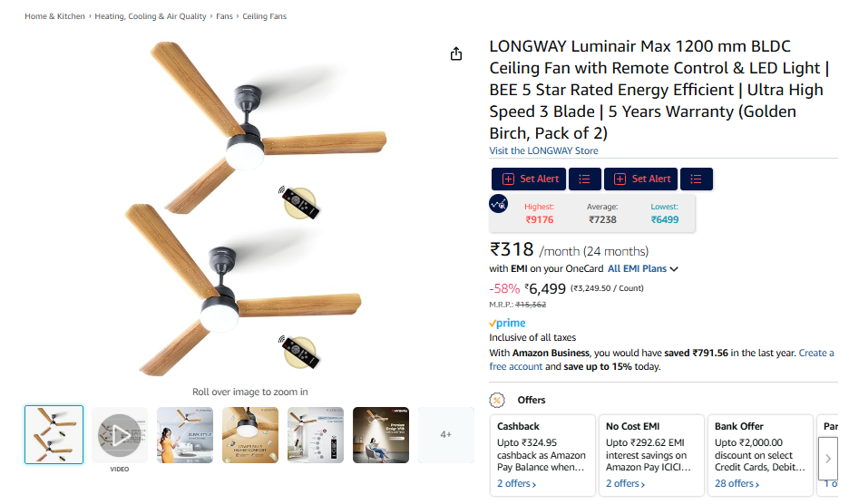Image resolution: width=849 pixels, height=504 pixels.
Task: Open the first price list icon button
Action: [x=584, y=179]
